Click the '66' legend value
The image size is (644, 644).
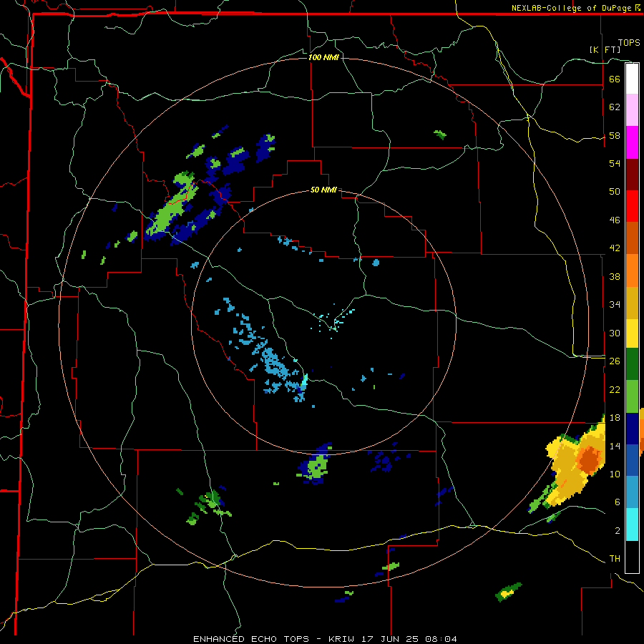pos(615,79)
